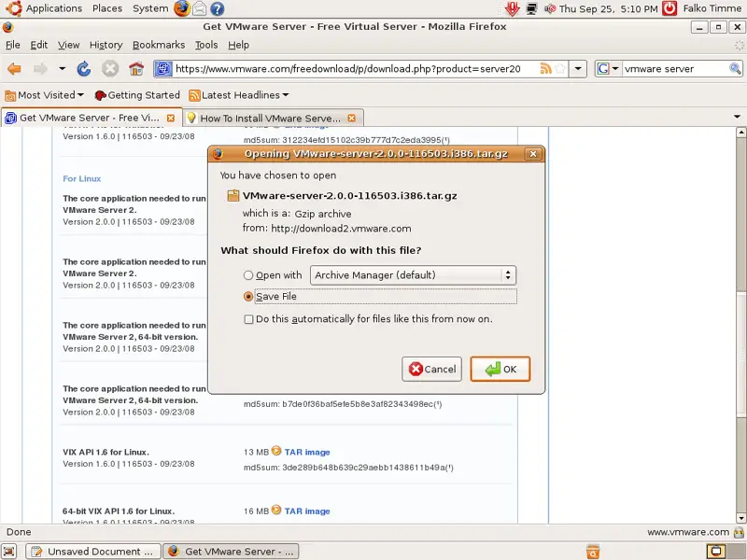Open the Getting Started bookmark
The width and height of the screenshot is (747, 560).
tap(137, 95)
